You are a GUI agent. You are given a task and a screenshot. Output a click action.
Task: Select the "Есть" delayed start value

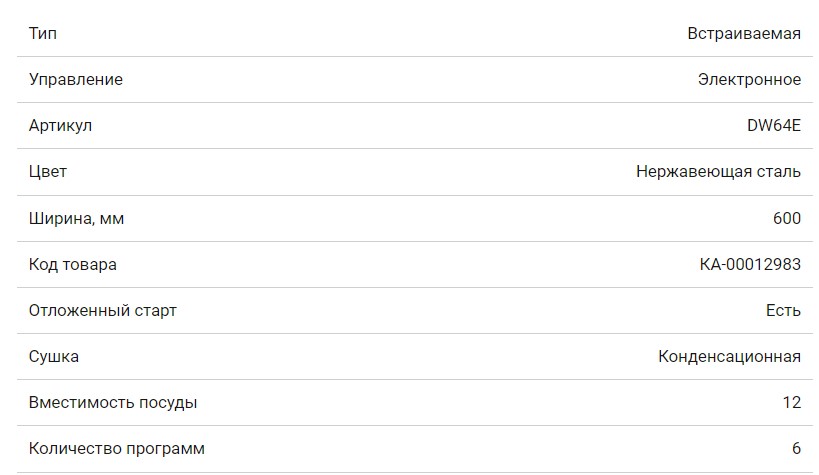pyautogui.click(x=783, y=311)
